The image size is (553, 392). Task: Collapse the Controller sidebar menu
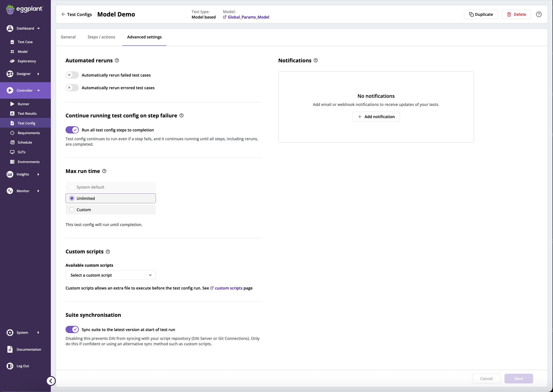tap(39, 90)
